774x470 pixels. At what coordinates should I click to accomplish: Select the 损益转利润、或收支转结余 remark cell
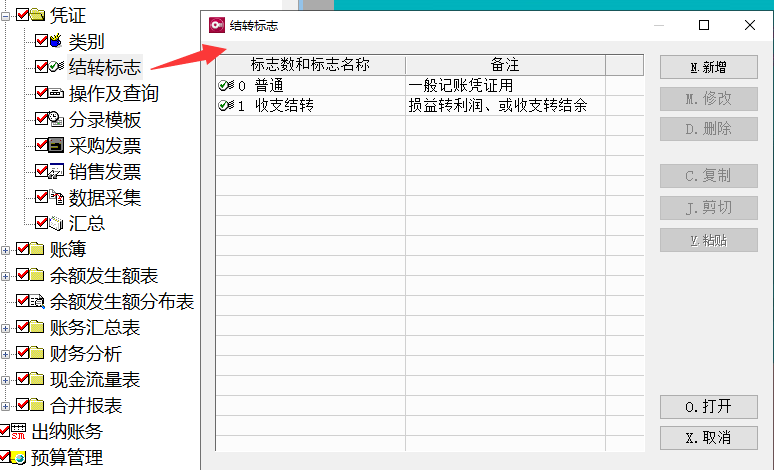tap(505, 105)
